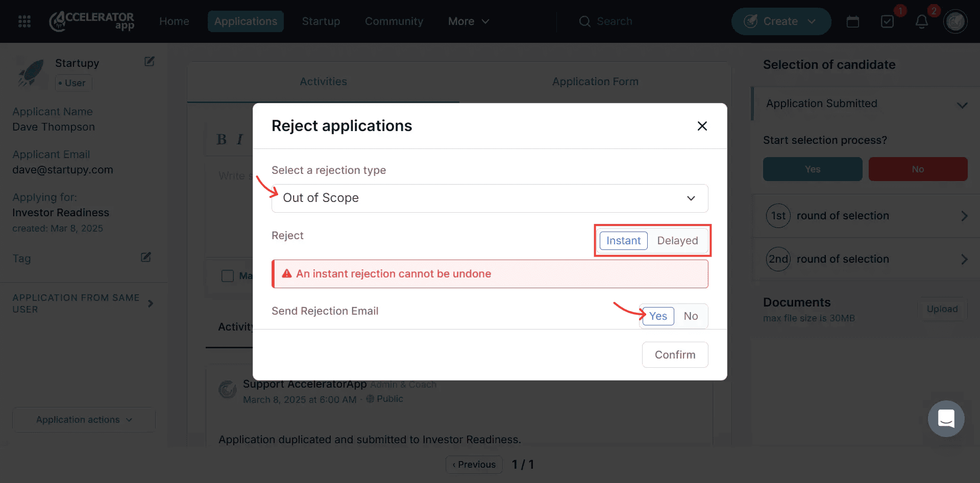Select Delayed rejection option

pyautogui.click(x=677, y=241)
